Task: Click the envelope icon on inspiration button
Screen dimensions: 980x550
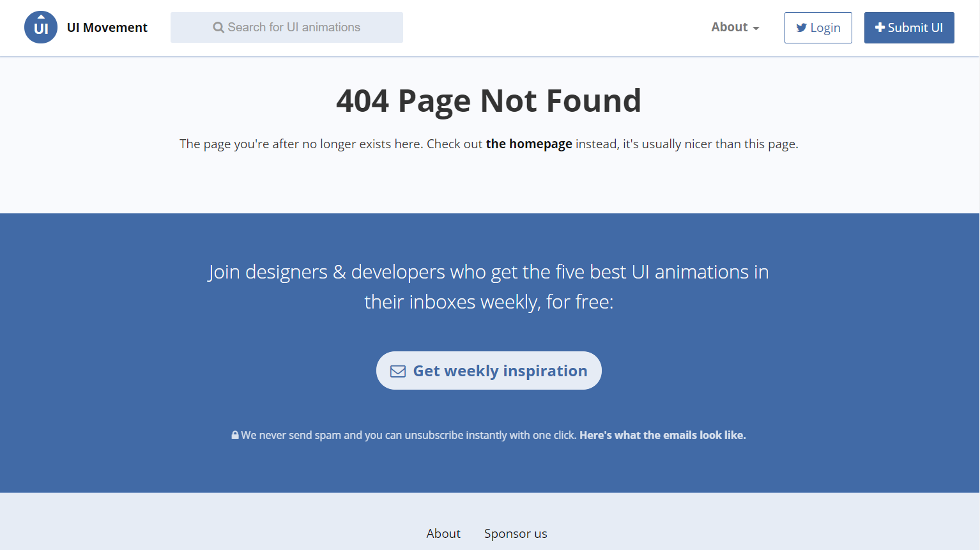Action: pyautogui.click(x=398, y=371)
